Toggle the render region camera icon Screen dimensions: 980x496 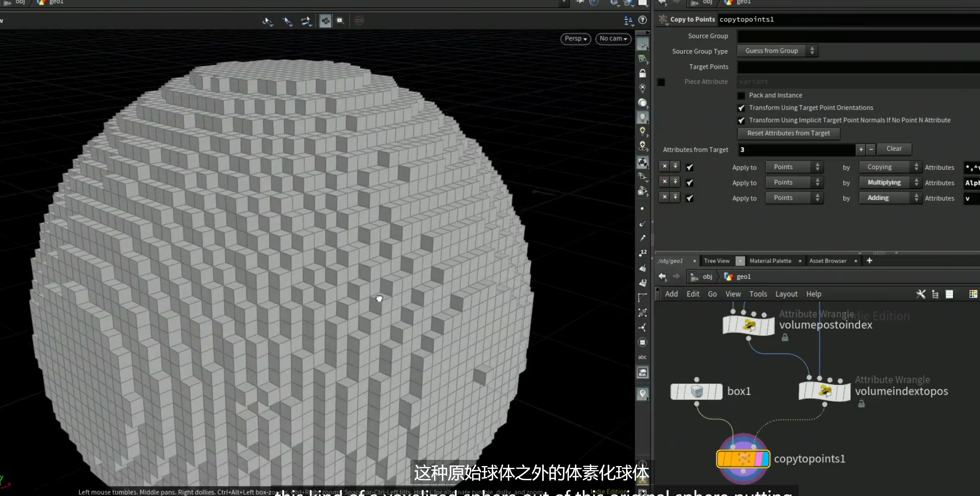[x=340, y=21]
